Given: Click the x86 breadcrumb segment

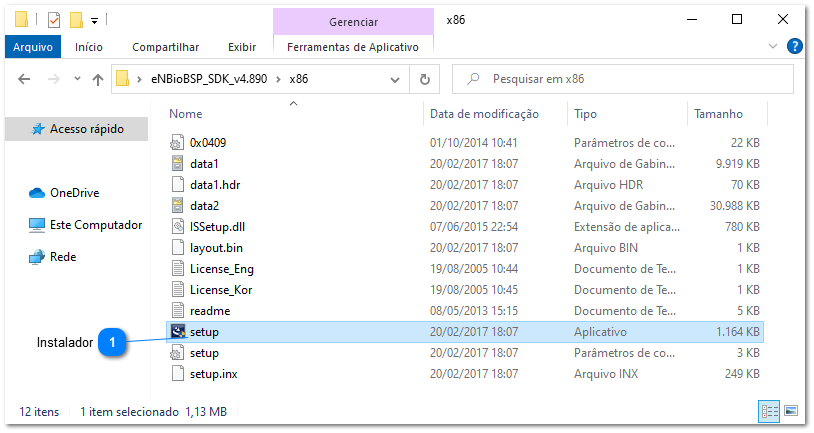Looking at the screenshot, I should (x=299, y=79).
